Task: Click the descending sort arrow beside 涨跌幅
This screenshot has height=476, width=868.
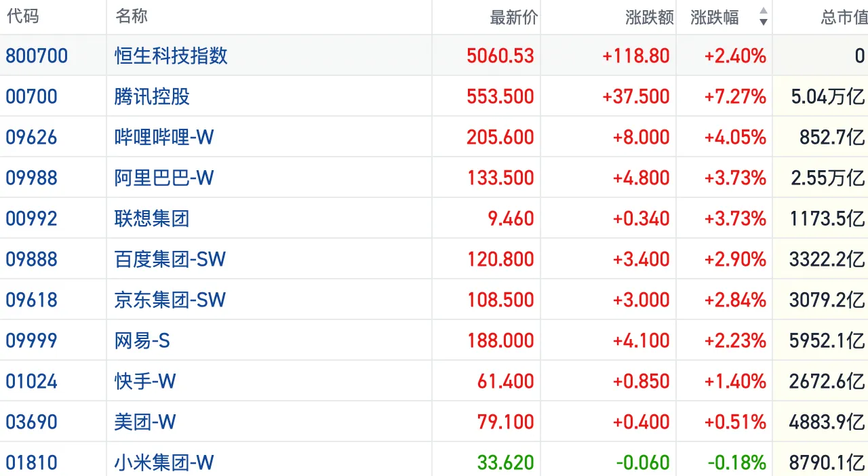Action: pos(763,22)
